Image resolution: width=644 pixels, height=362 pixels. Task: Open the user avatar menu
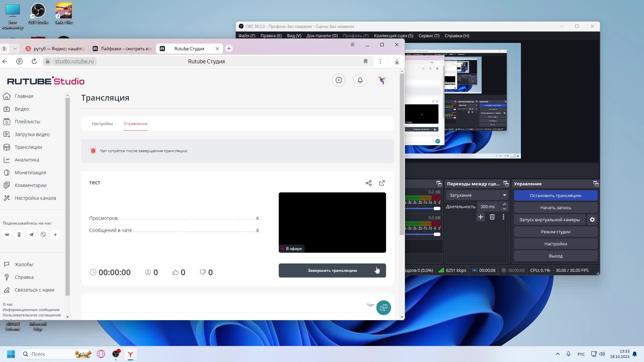click(382, 80)
